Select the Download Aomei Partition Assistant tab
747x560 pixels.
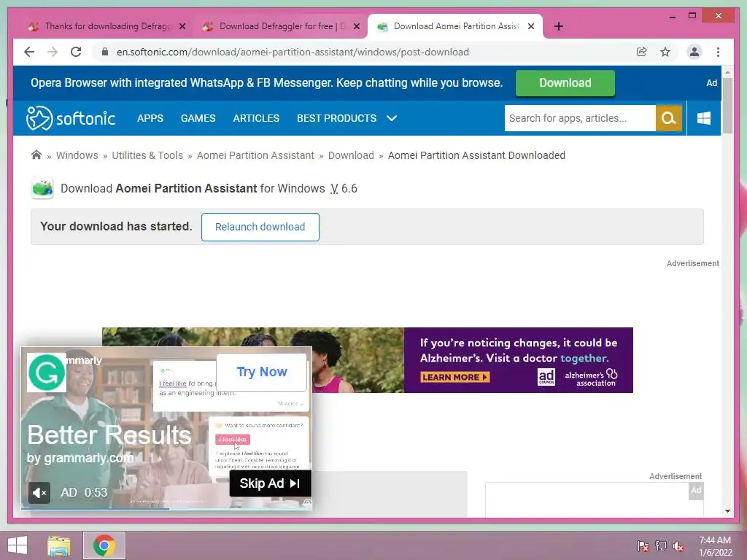(x=455, y=26)
